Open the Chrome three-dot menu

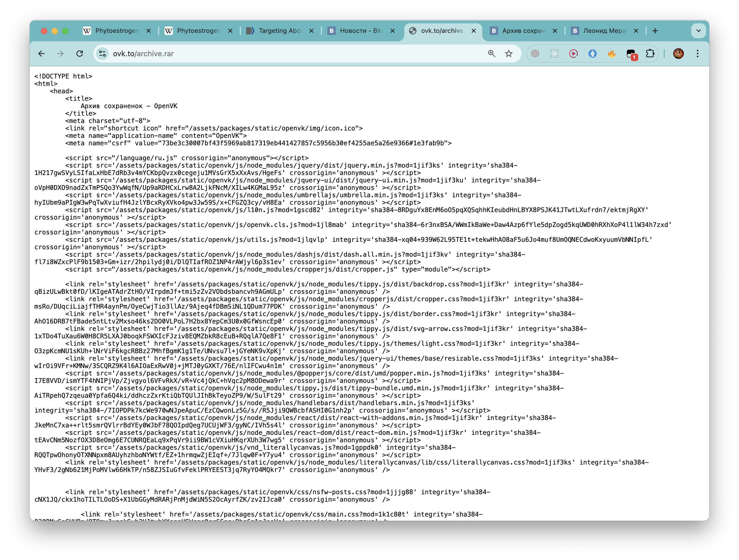[698, 54]
